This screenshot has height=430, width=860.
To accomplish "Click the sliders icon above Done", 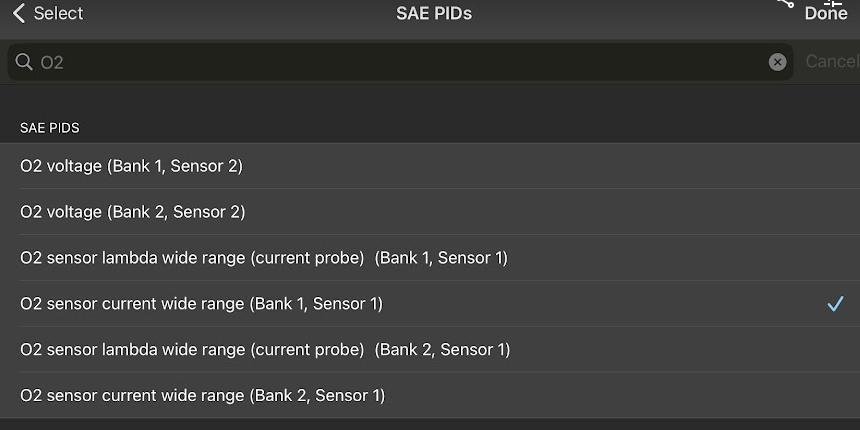I will (x=832, y=3).
